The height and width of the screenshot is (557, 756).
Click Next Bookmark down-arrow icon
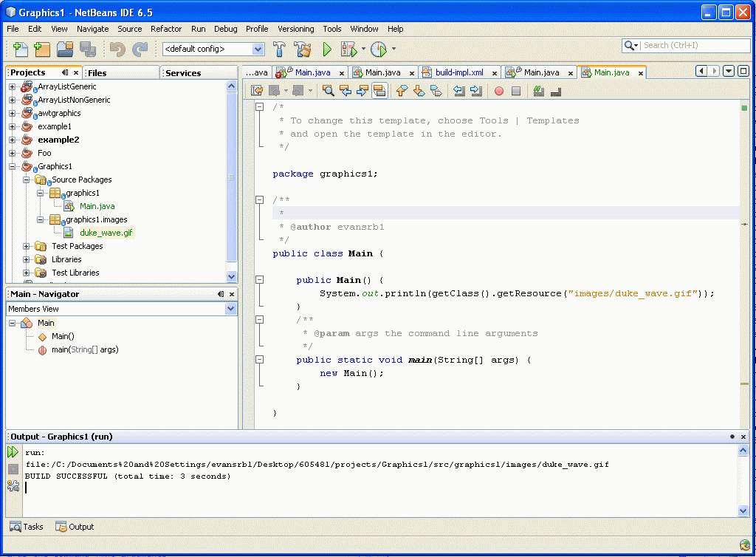point(419,91)
